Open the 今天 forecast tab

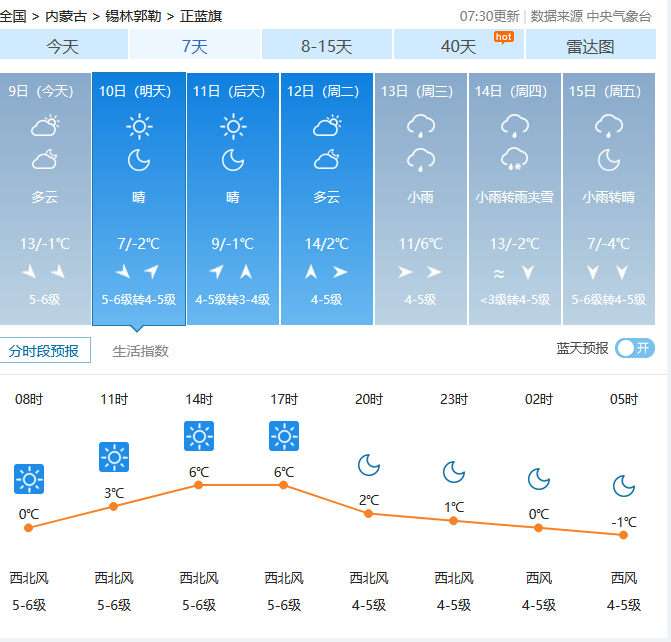click(x=63, y=45)
